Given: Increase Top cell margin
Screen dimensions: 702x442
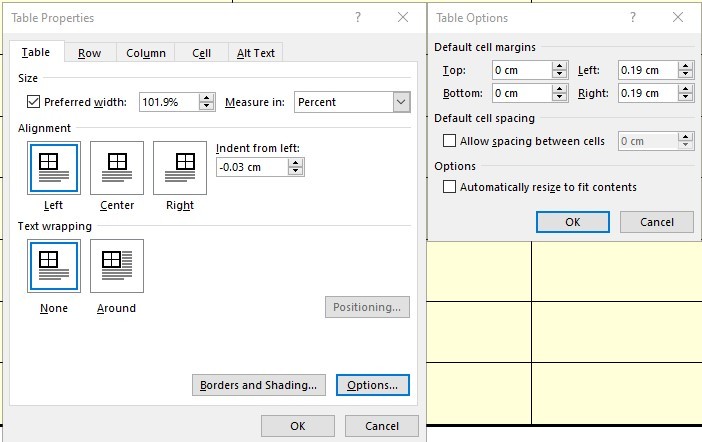Looking at the screenshot, I should [x=559, y=66].
